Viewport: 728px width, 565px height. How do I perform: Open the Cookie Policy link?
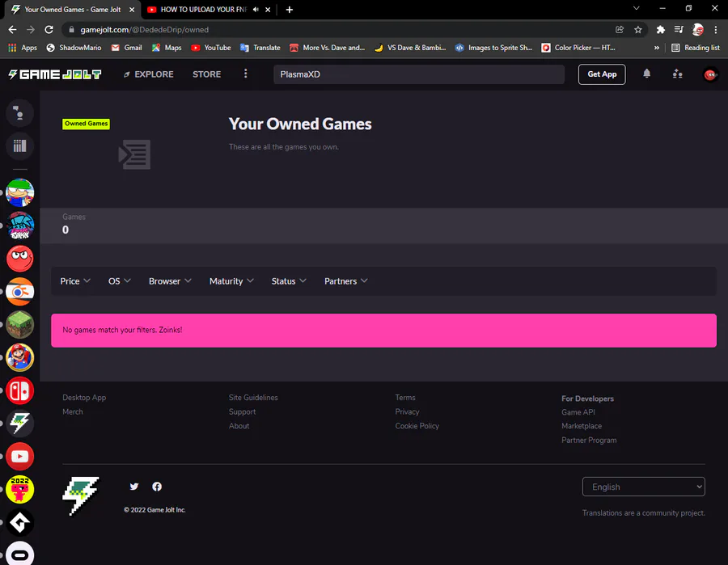tap(417, 426)
